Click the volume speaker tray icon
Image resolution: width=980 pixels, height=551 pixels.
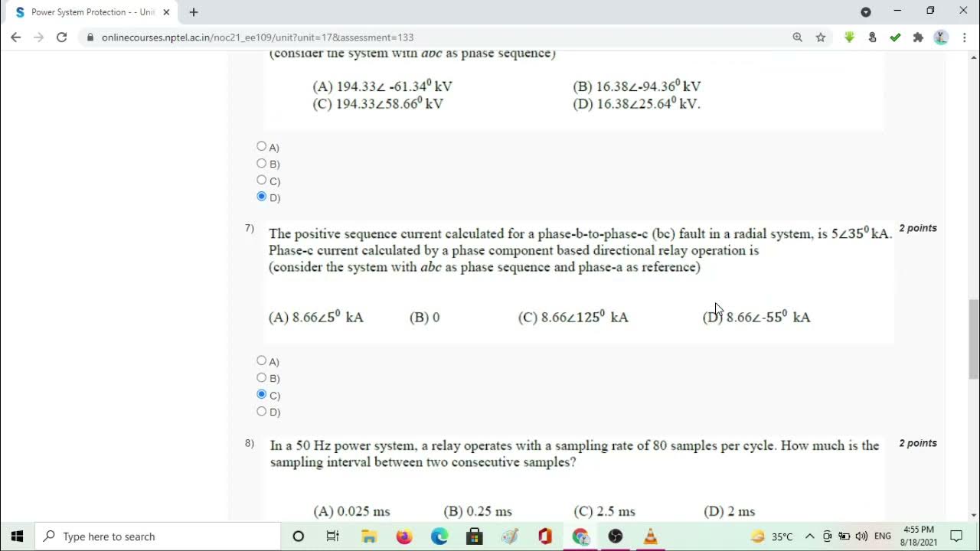point(861,536)
